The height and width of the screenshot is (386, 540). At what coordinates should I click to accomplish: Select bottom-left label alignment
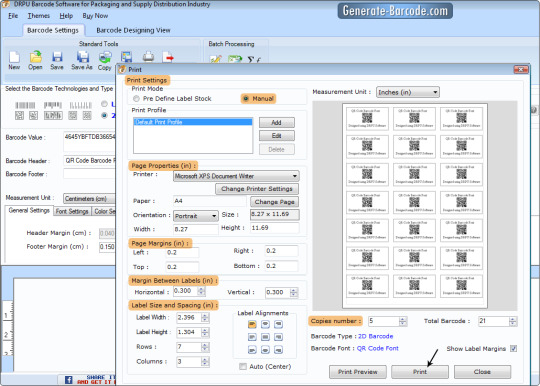pyautogui.click(x=252, y=350)
